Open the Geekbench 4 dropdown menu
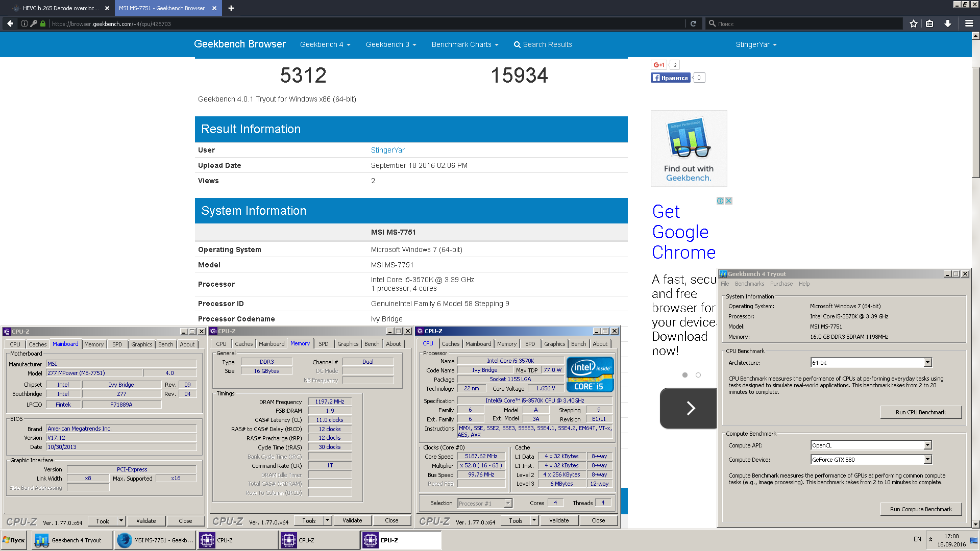Viewport: 980px width, 551px height. coord(325,44)
